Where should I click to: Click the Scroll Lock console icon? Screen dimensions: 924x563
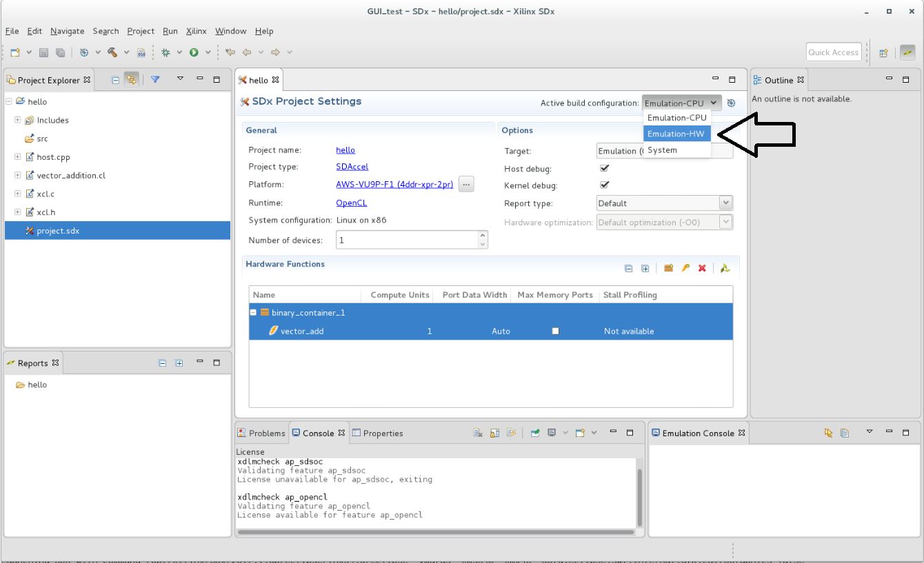coord(494,433)
